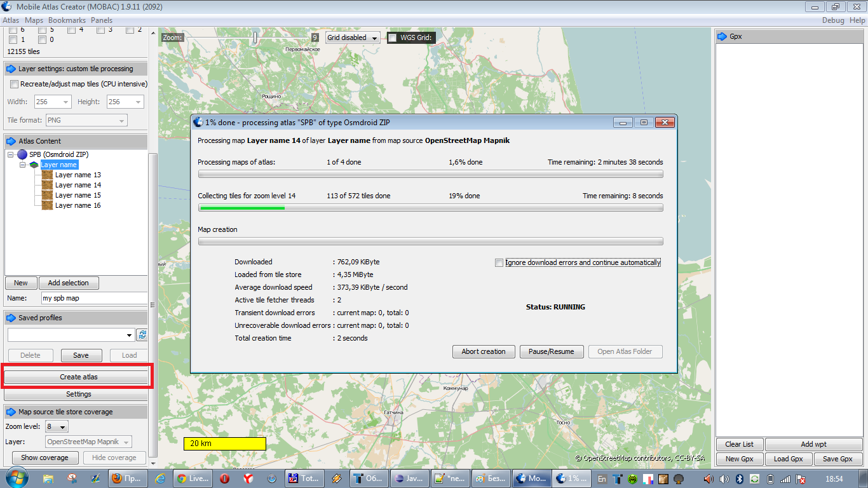Click the Abort creation button

coord(484,351)
